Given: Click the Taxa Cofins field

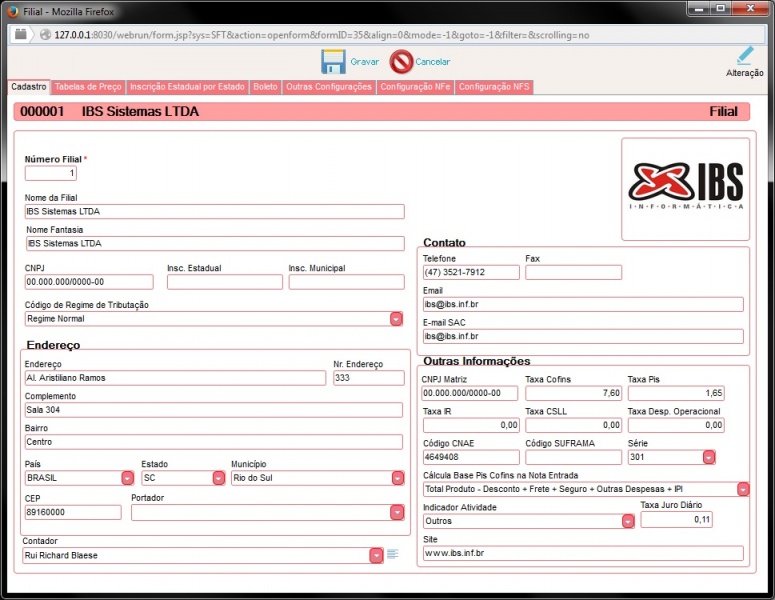Looking at the screenshot, I should tap(573, 393).
